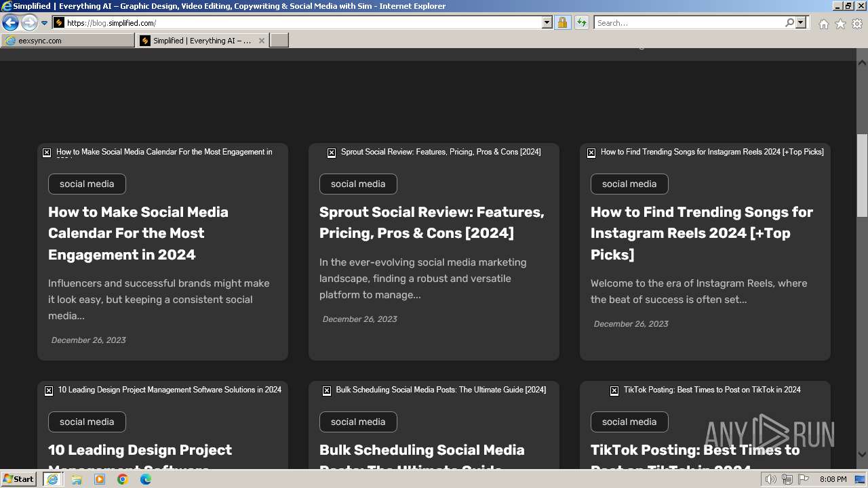This screenshot has width=868, height=488.
Task: Click broken image for TikTok Posting post
Action: 614,390
